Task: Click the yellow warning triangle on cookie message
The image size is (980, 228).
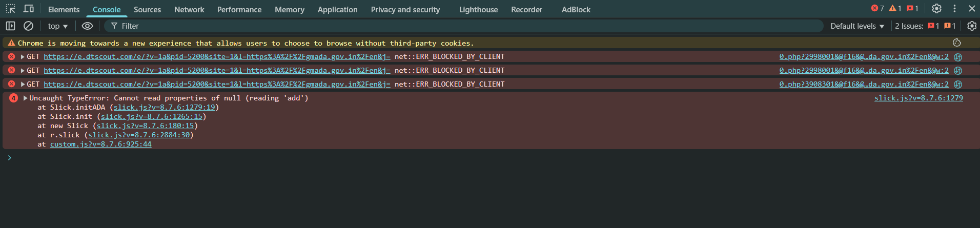Action: pyautogui.click(x=11, y=43)
